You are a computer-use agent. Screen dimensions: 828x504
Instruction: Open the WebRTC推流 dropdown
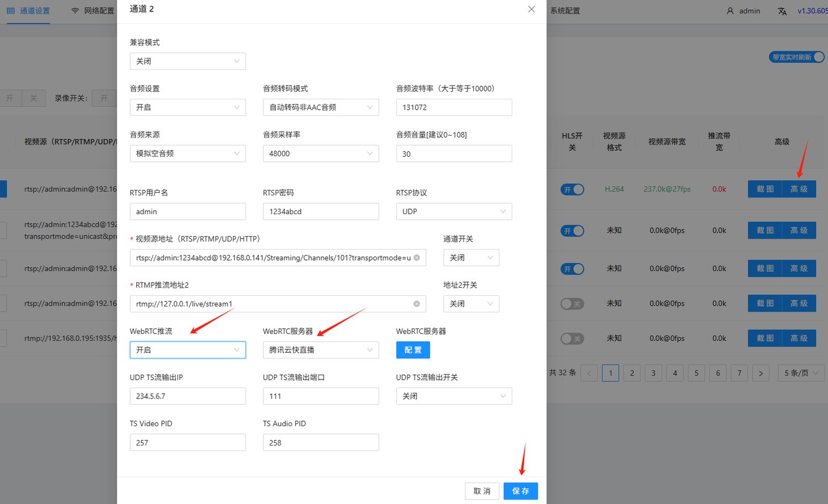[x=188, y=350]
